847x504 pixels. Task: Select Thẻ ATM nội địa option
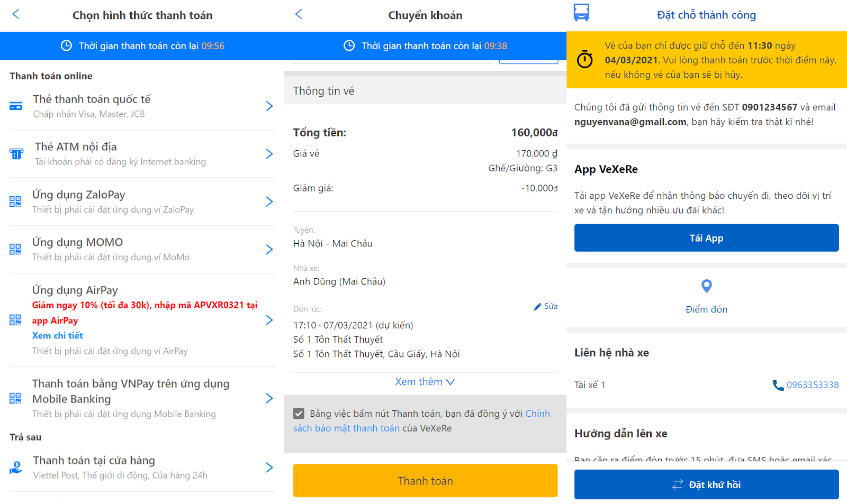142,154
